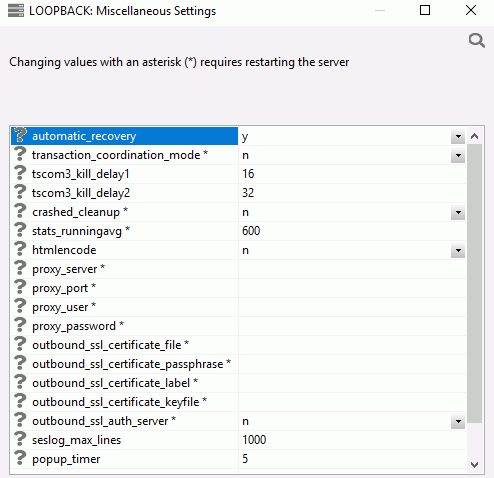The height and width of the screenshot is (478, 494).
Task: Click the server icon in title bar
Action: tap(16, 11)
